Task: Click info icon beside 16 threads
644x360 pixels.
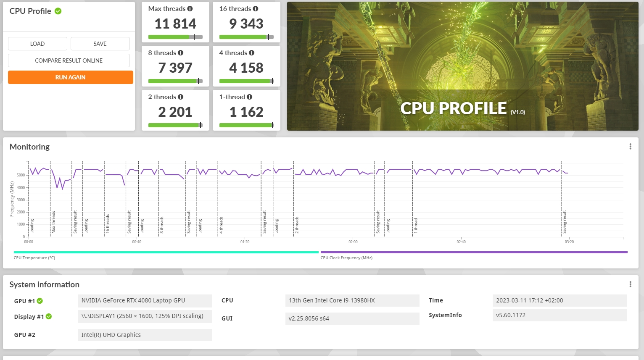Action: pos(256,9)
